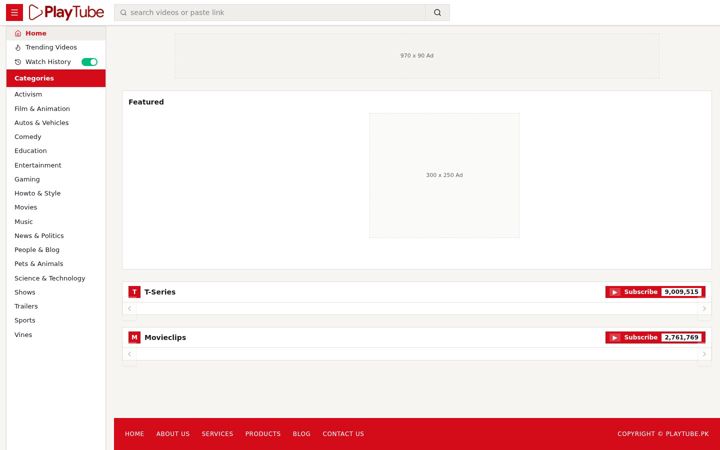Click the Watch History clock icon
The height and width of the screenshot is (450, 720).
click(x=18, y=62)
